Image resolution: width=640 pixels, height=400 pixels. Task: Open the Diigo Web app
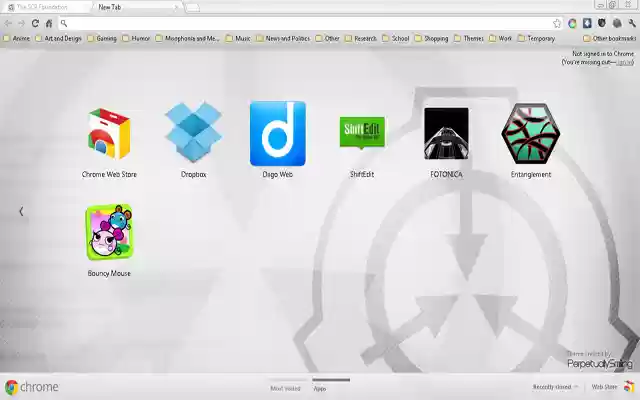pos(278,133)
